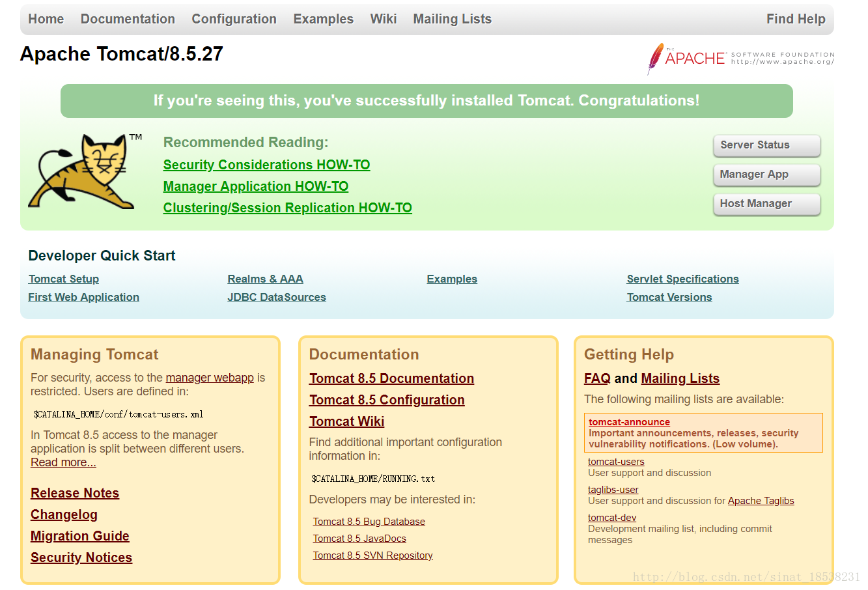
Task: Open the Changelog link
Action: pos(64,514)
